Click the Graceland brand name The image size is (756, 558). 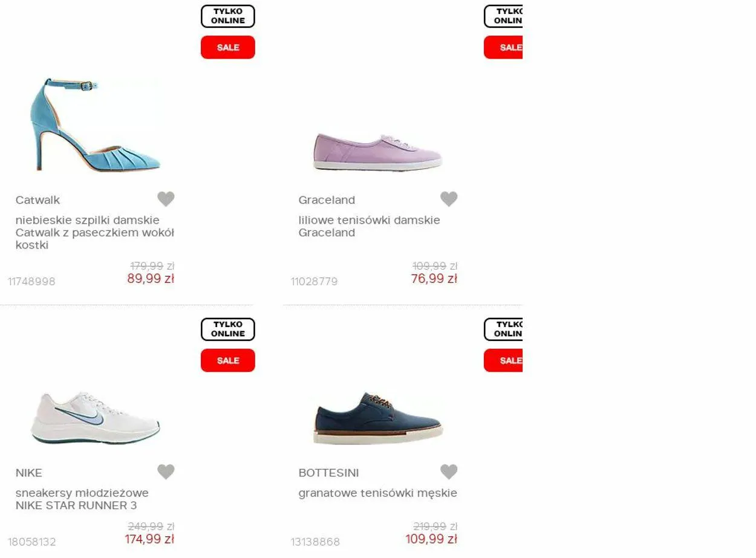(327, 200)
